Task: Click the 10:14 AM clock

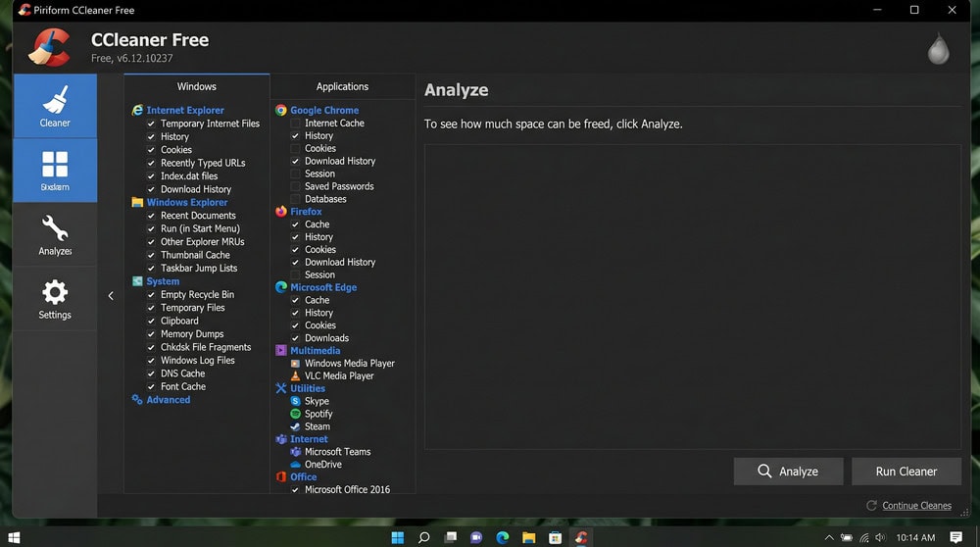Action: (x=915, y=537)
